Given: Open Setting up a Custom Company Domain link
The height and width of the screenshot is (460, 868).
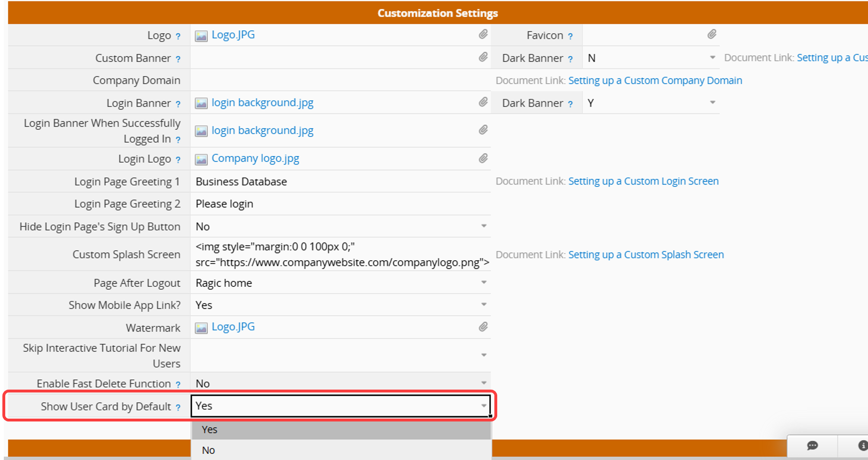Looking at the screenshot, I should 655,80.
